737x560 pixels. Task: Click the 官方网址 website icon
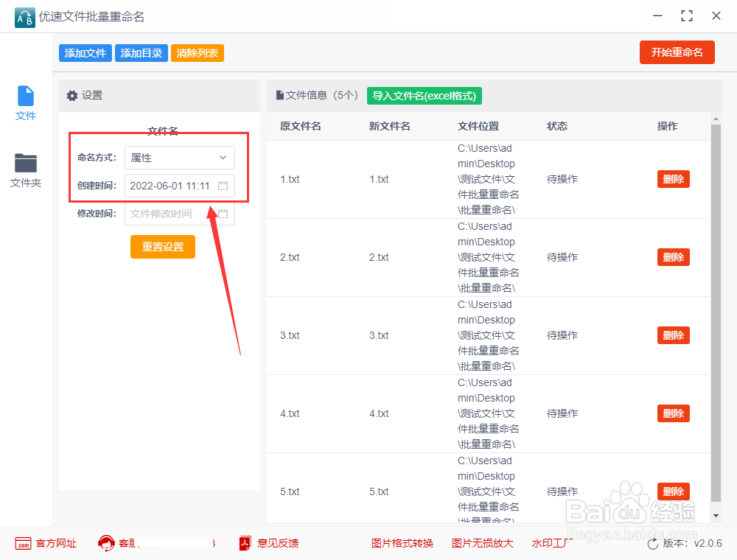tap(23, 544)
